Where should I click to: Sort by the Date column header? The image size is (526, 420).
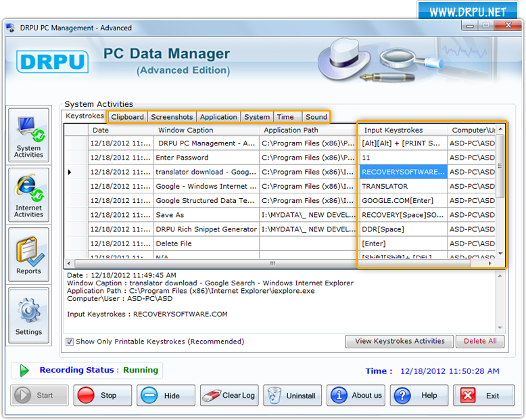[121, 130]
